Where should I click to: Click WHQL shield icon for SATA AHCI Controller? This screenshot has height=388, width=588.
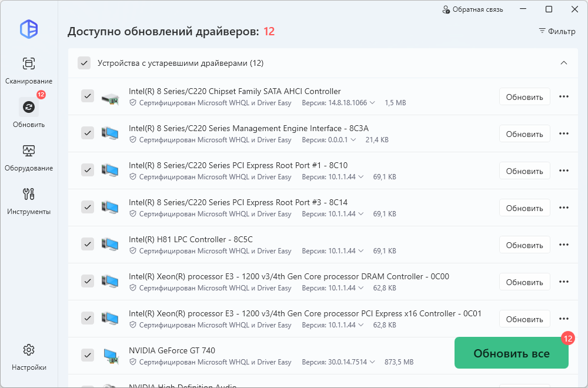tap(132, 102)
